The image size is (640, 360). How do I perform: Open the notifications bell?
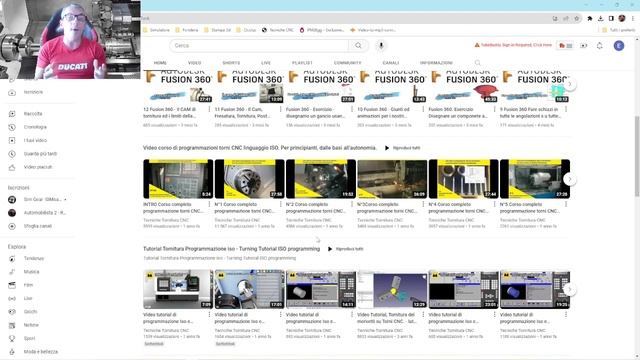pos(600,46)
